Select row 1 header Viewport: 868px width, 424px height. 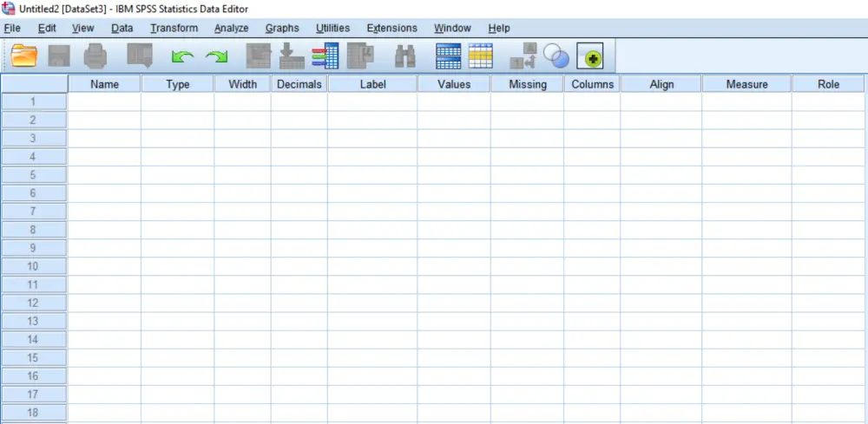pyautogui.click(x=34, y=101)
